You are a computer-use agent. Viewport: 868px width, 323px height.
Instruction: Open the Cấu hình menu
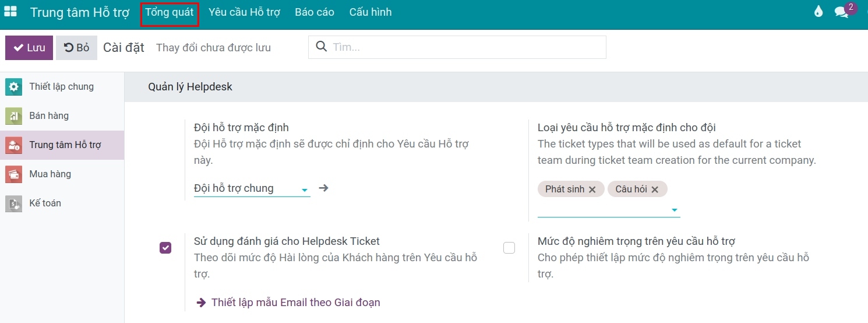pyautogui.click(x=371, y=12)
